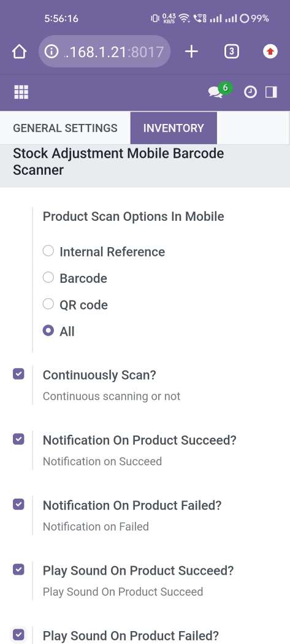Tap the browser home icon
This screenshot has width=290, height=644.
pos(19,52)
